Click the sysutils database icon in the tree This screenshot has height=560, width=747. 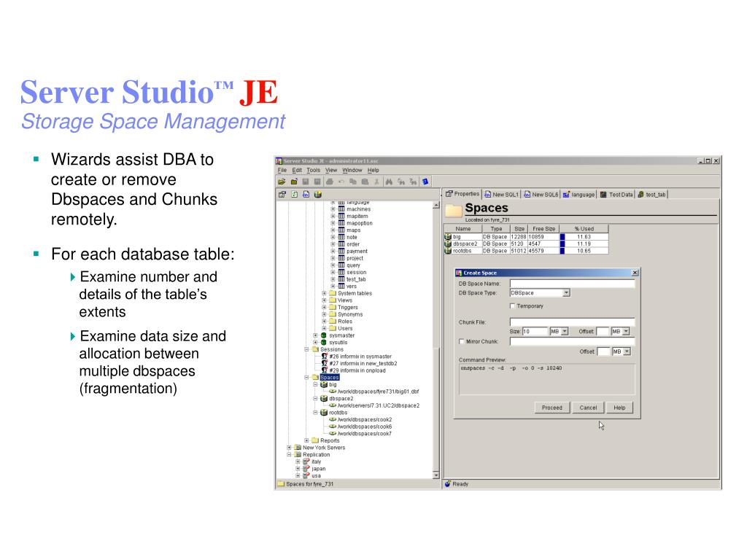(x=324, y=343)
